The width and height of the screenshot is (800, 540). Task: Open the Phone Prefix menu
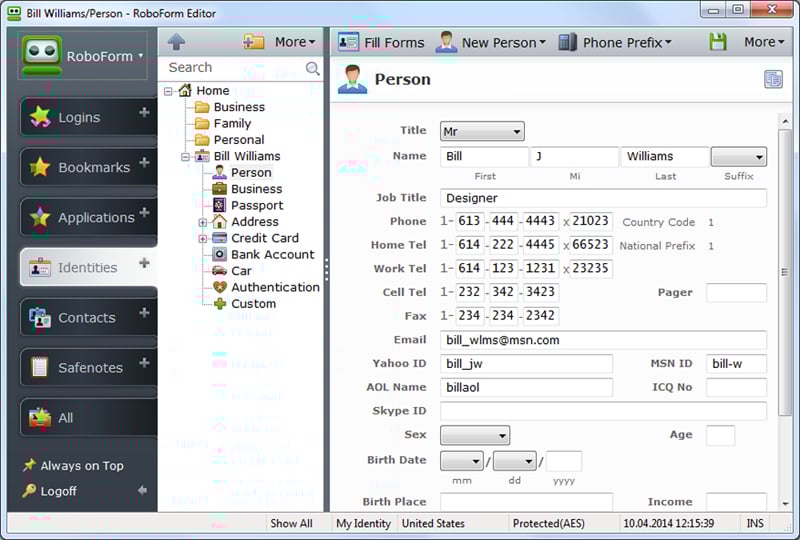point(615,42)
